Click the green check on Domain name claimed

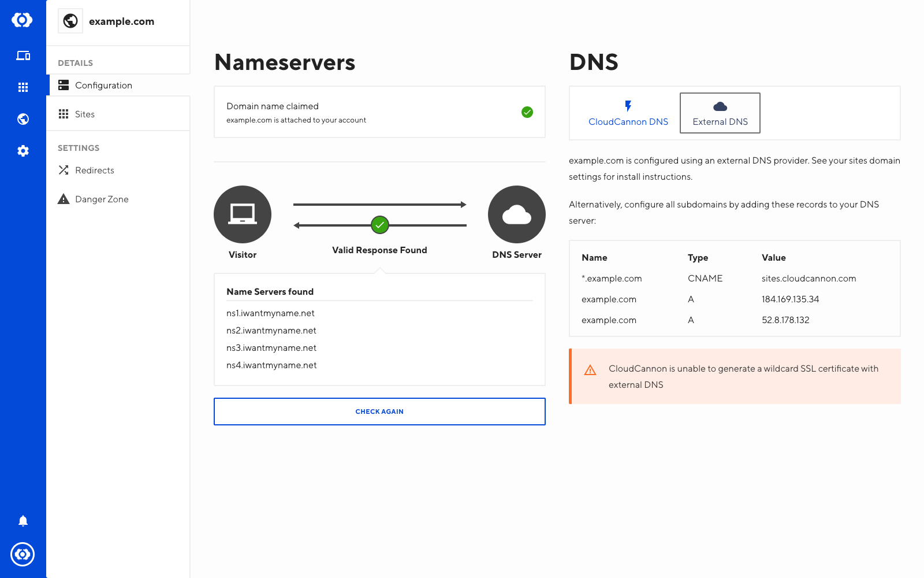click(x=527, y=112)
